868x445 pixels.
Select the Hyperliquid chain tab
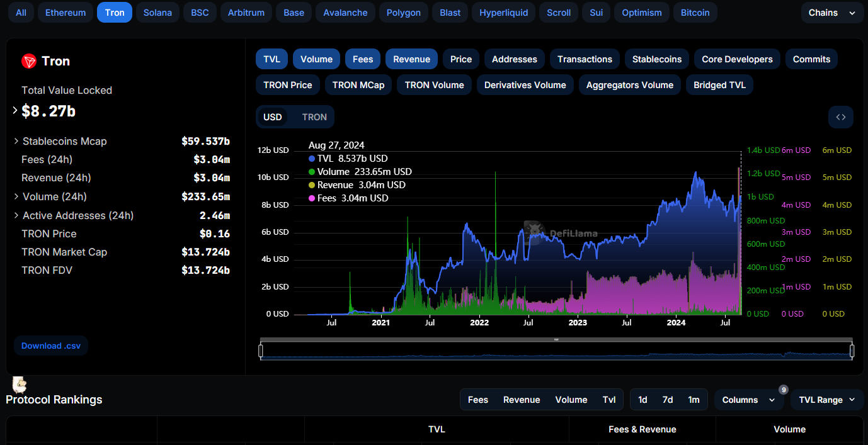click(x=503, y=13)
